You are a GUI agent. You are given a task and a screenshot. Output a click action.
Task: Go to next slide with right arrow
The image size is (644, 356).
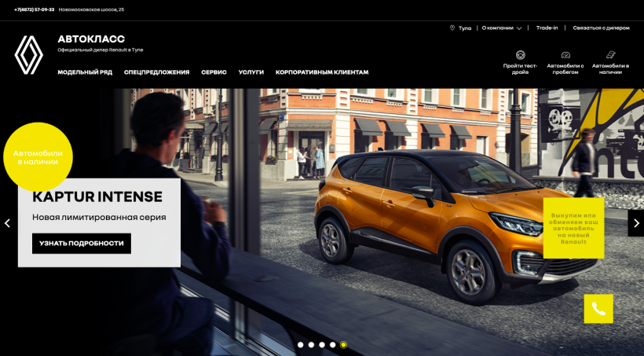636,223
